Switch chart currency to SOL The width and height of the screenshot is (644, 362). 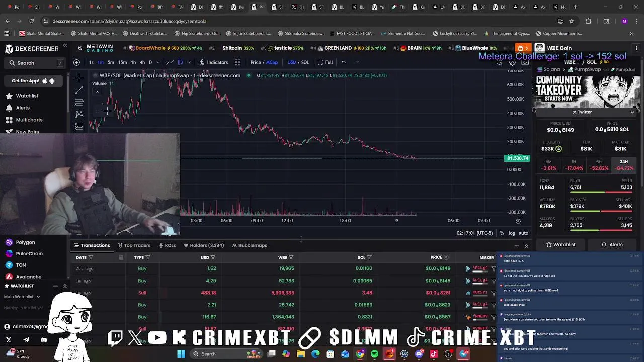coord(305,62)
